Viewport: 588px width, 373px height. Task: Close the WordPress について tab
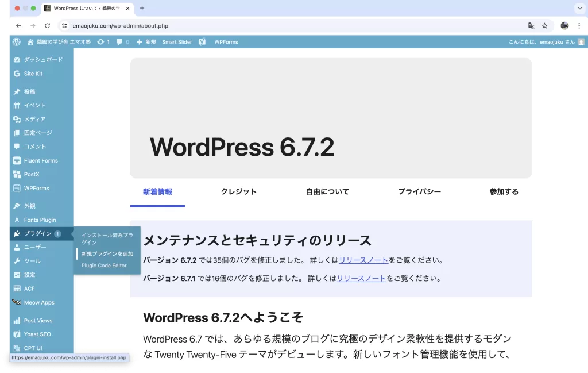point(127,8)
